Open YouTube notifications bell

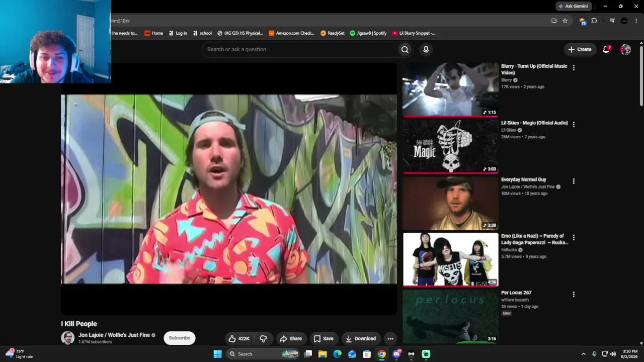[x=606, y=49]
